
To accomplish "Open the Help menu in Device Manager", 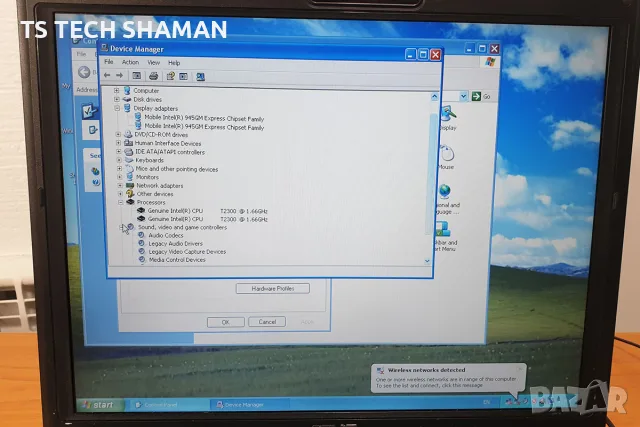I will [174, 63].
